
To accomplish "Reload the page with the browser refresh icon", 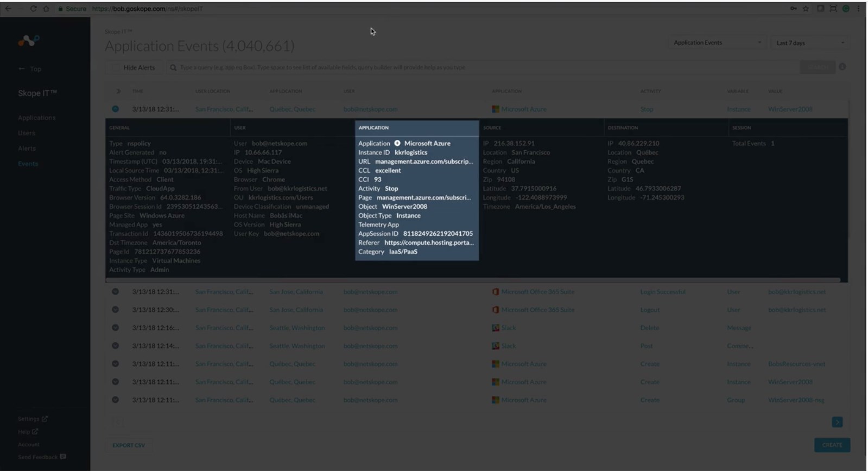I will tap(33, 9).
